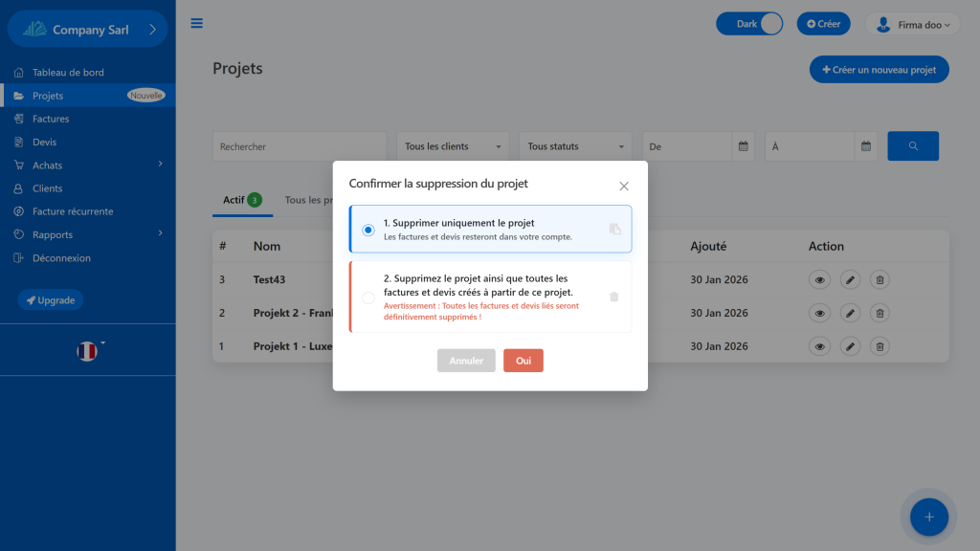Click the calendar icon beside À field

click(x=865, y=146)
